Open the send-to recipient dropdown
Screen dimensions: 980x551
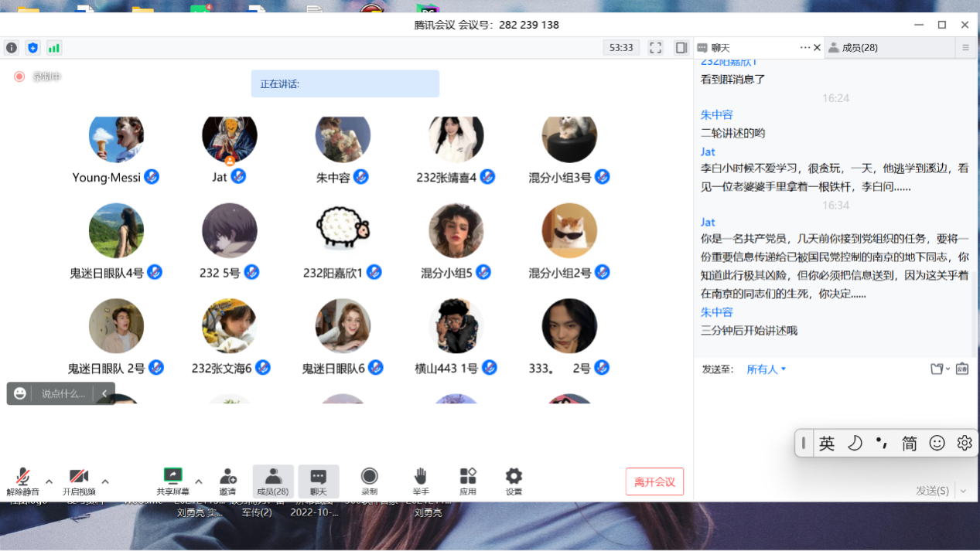[766, 369]
